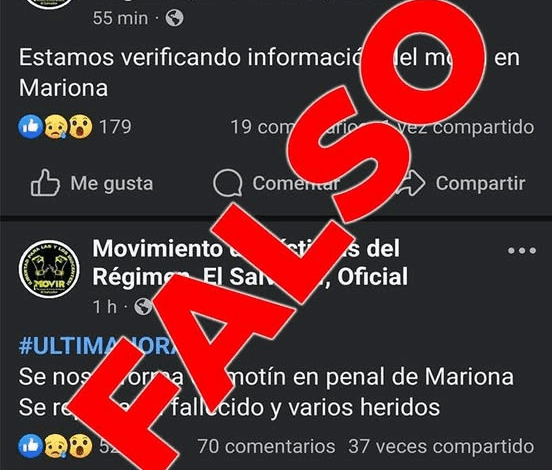Click the Comentar speech bubble icon
The image size is (552, 470).
(x=228, y=183)
